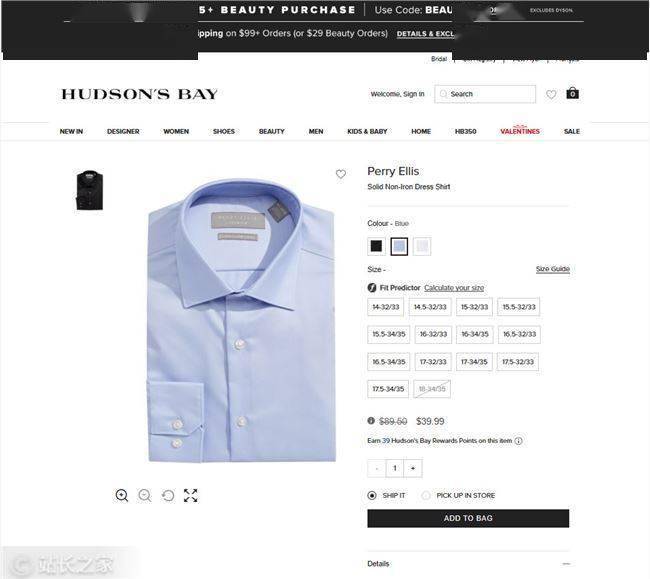The width and height of the screenshot is (650, 579).
Task: Open the Size Guide link
Action: pos(553,269)
